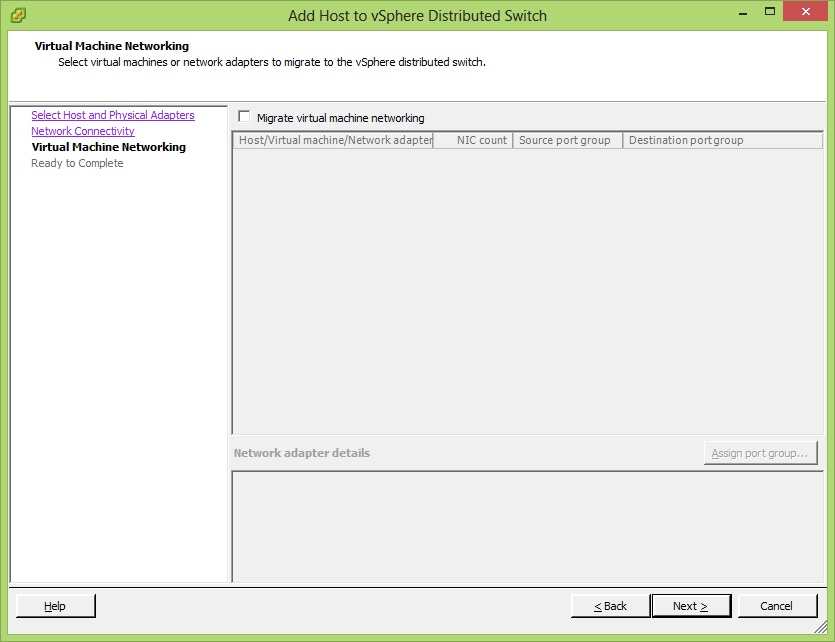Click the NIC count column header
Viewport: 835px width, 642px height.
[473, 140]
